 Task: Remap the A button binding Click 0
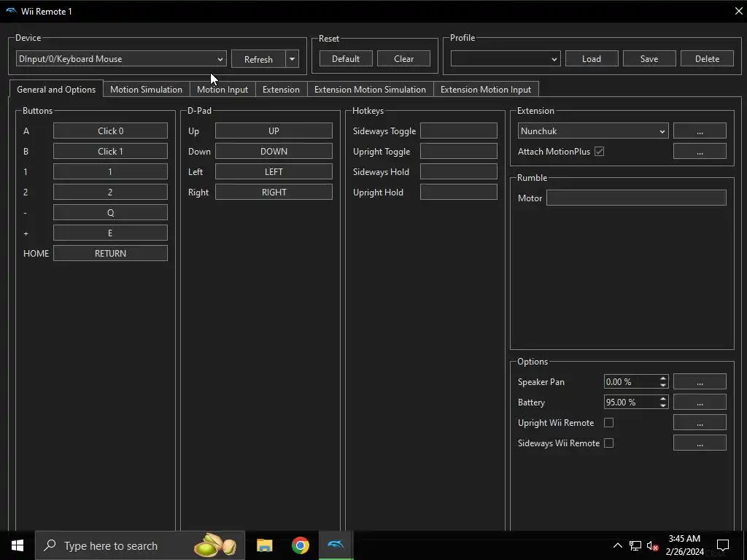(111, 131)
